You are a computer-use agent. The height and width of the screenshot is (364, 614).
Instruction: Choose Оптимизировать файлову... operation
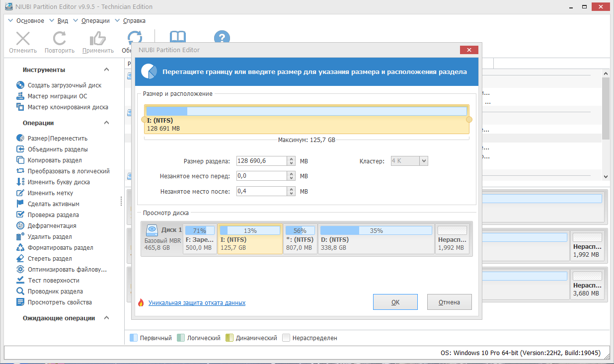click(x=62, y=270)
